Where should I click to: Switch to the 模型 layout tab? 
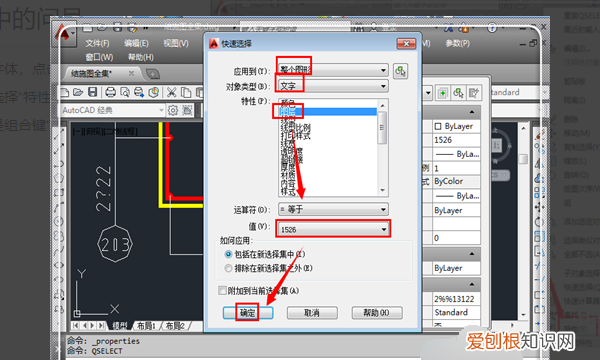pyautogui.click(x=119, y=326)
